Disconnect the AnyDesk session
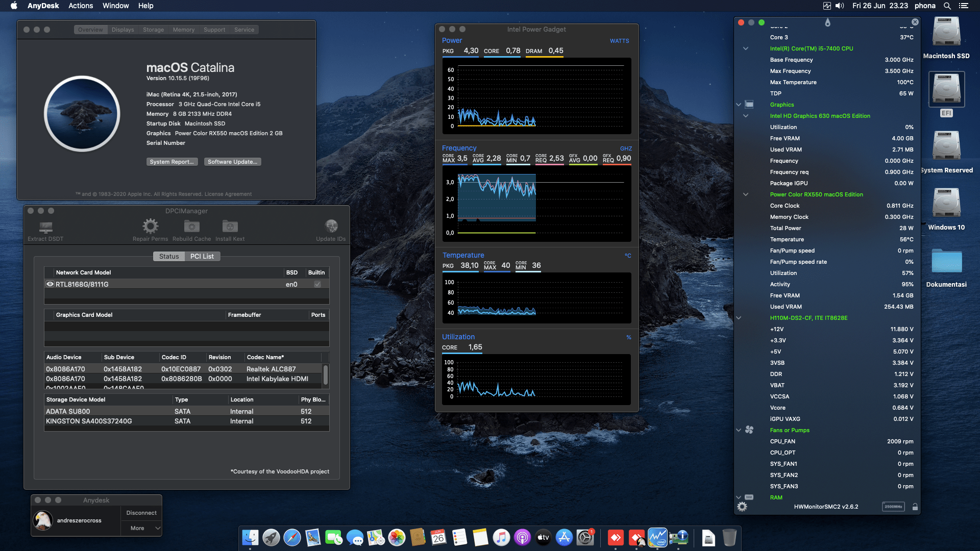This screenshot has width=980, height=551. pos(141,513)
